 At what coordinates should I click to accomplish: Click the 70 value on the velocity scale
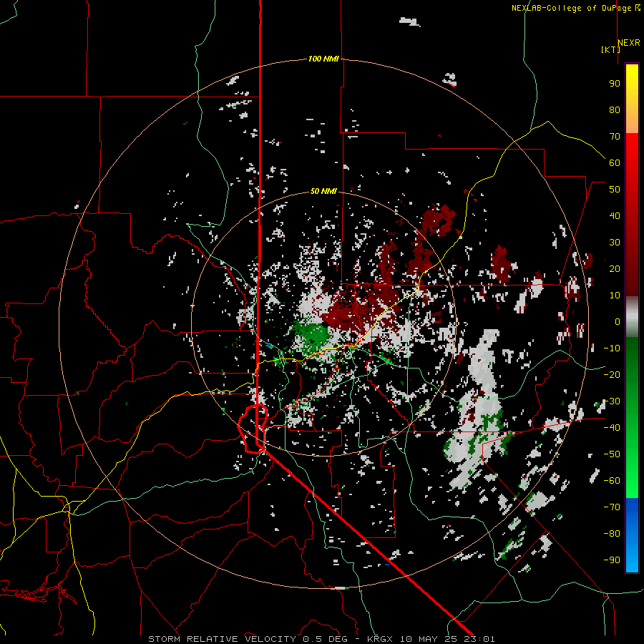coord(615,137)
